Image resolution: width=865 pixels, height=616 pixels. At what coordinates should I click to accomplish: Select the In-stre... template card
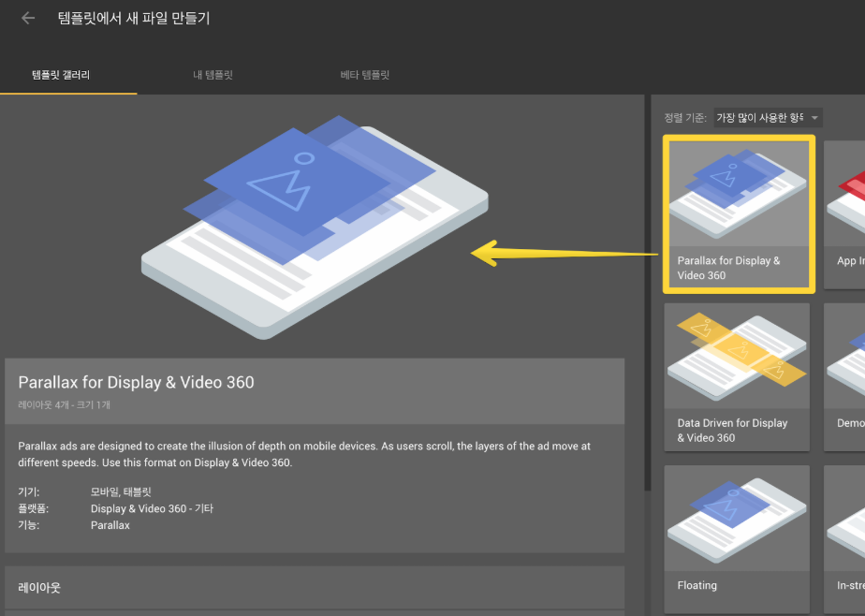pos(844,539)
